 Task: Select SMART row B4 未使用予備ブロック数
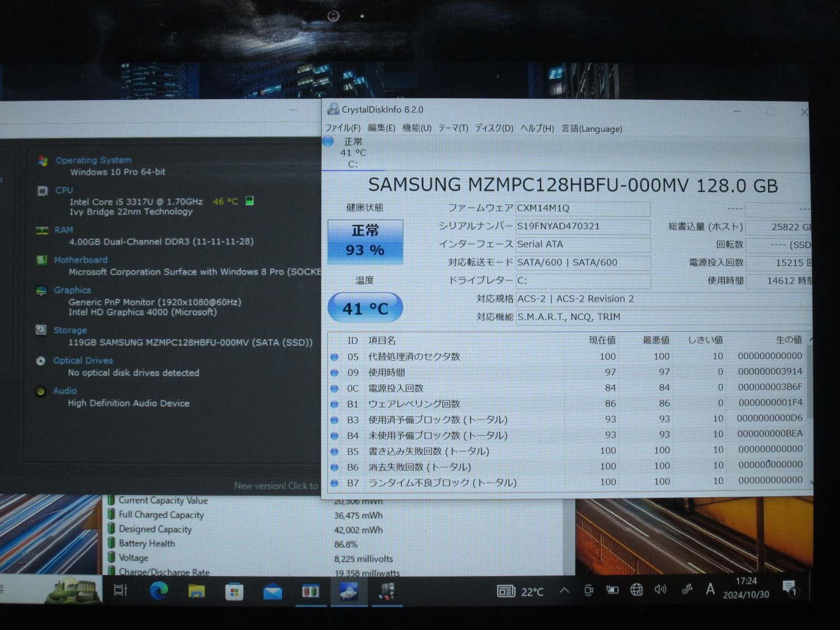click(x=567, y=435)
